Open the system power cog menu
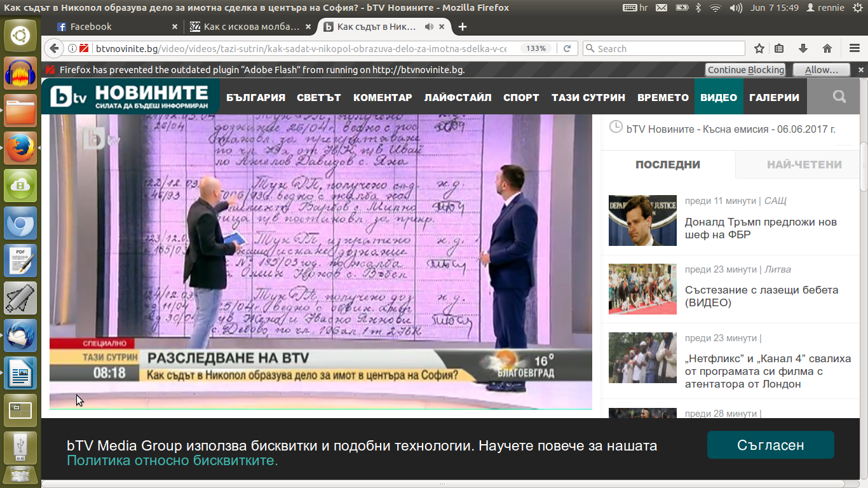This screenshot has width=868, height=488. pos(858,8)
